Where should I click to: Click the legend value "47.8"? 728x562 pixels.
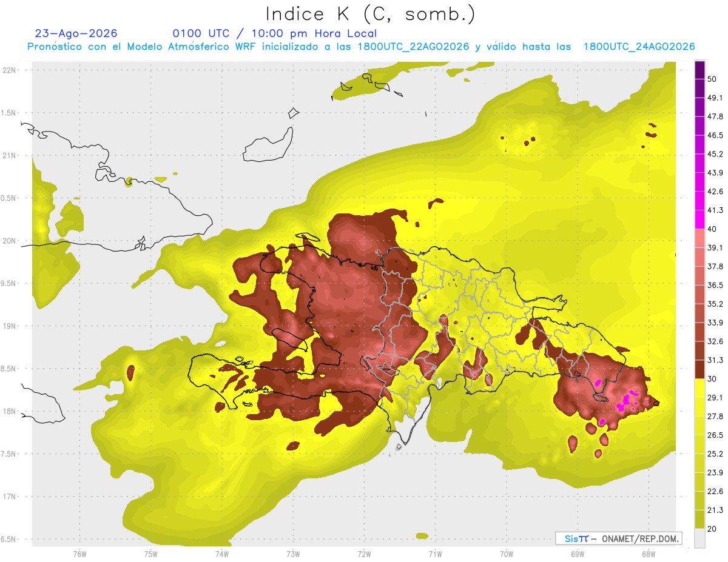[715, 116]
